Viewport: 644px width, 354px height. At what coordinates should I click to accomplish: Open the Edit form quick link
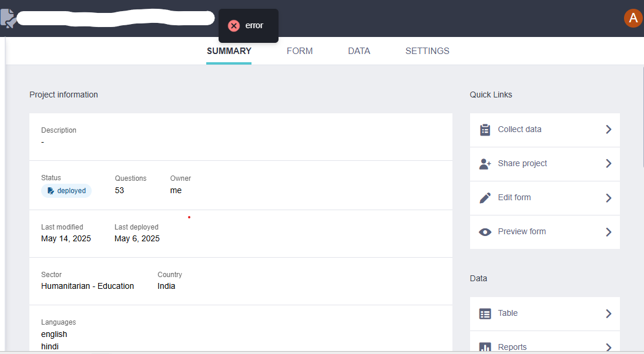point(545,198)
